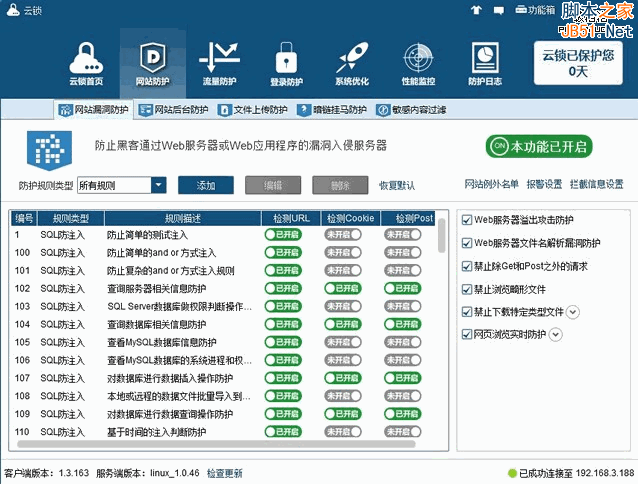The image size is (638, 484).
Task: Expand the 网页浏览实时防护 options arrow
Action: [556, 334]
